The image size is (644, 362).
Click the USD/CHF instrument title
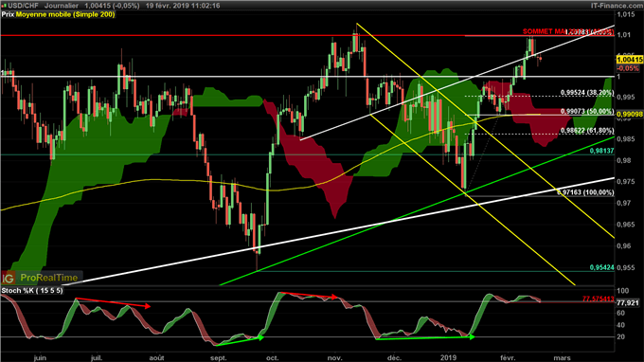click(24, 6)
